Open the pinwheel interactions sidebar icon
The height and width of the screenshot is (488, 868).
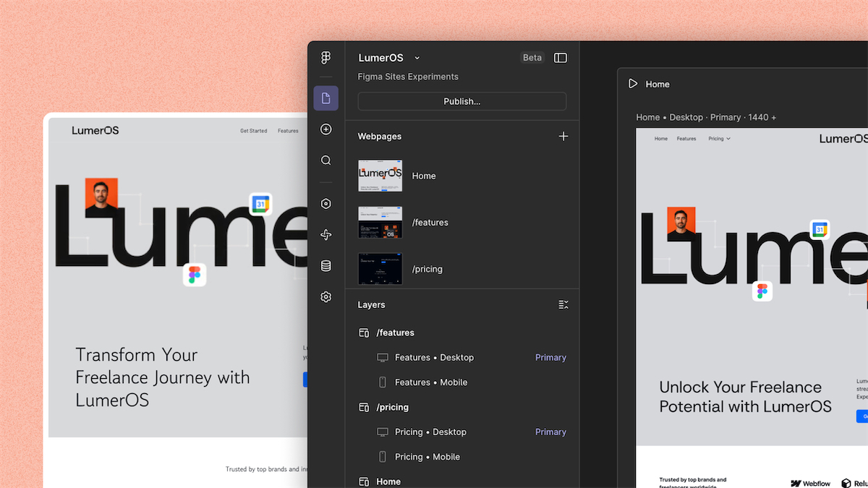click(326, 235)
